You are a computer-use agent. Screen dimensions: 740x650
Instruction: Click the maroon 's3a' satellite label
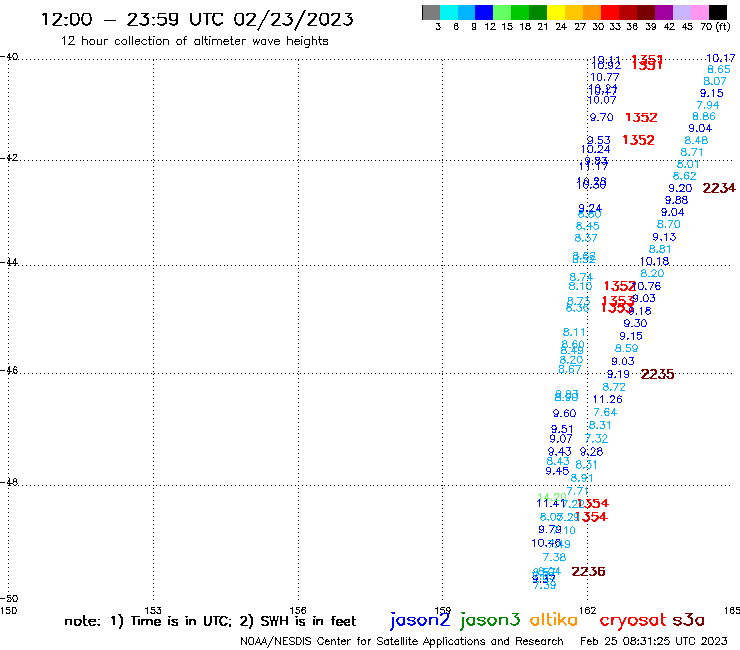[689, 620]
